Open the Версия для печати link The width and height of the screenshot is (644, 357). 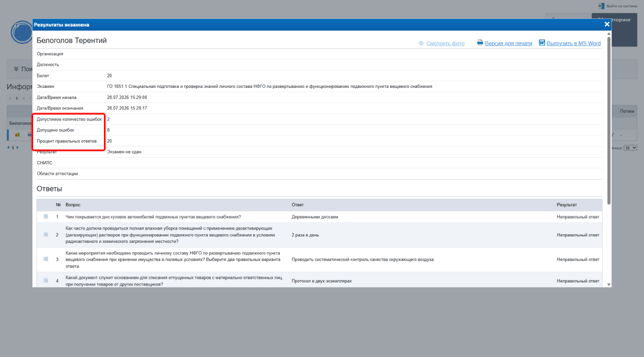508,43
